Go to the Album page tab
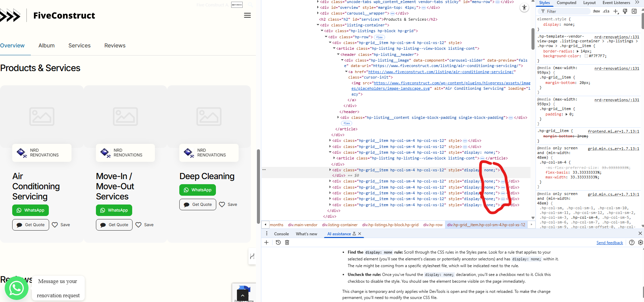 (46, 45)
